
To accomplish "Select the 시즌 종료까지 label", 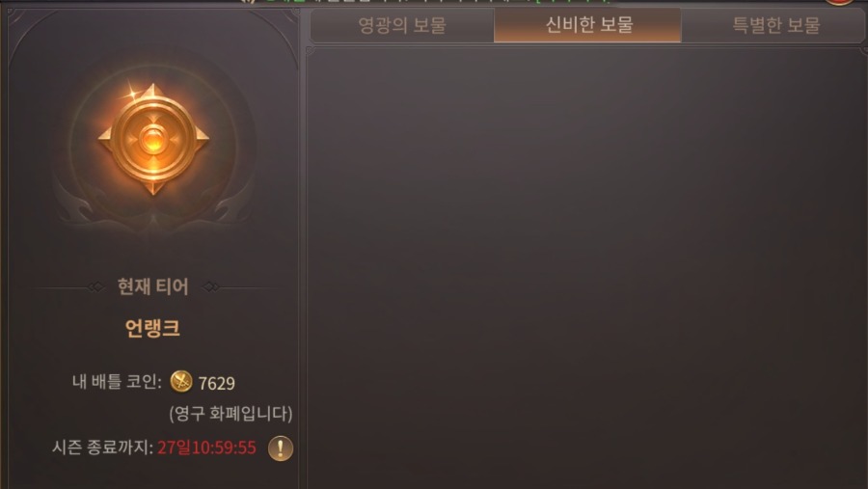I will pos(102,448).
